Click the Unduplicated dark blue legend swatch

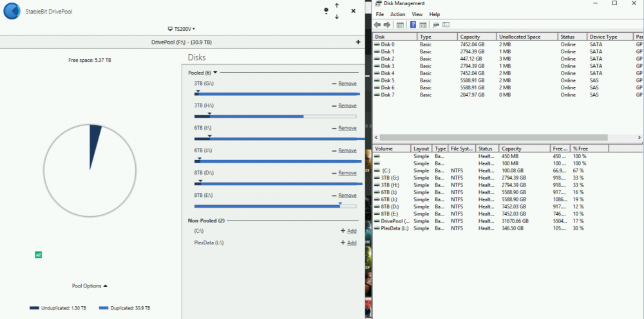[x=35, y=308]
